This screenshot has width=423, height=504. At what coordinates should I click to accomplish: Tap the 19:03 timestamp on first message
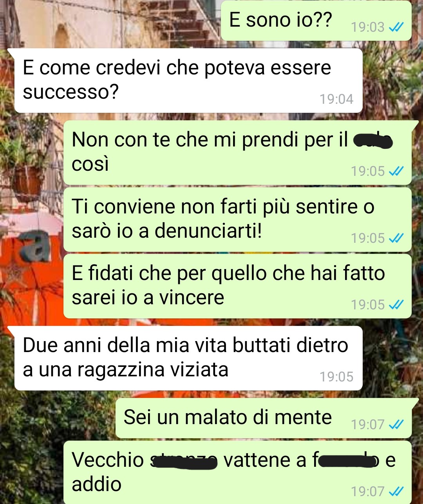(x=368, y=27)
